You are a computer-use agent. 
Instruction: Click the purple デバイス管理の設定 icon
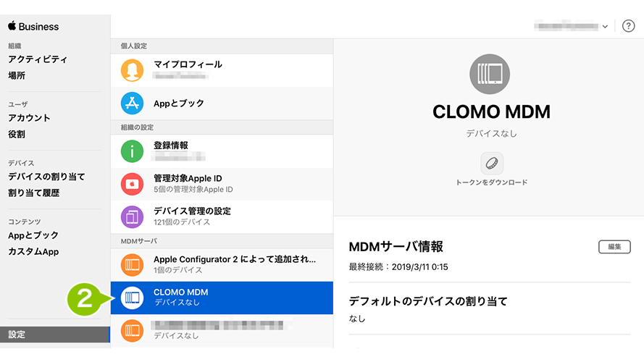coord(132,216)
